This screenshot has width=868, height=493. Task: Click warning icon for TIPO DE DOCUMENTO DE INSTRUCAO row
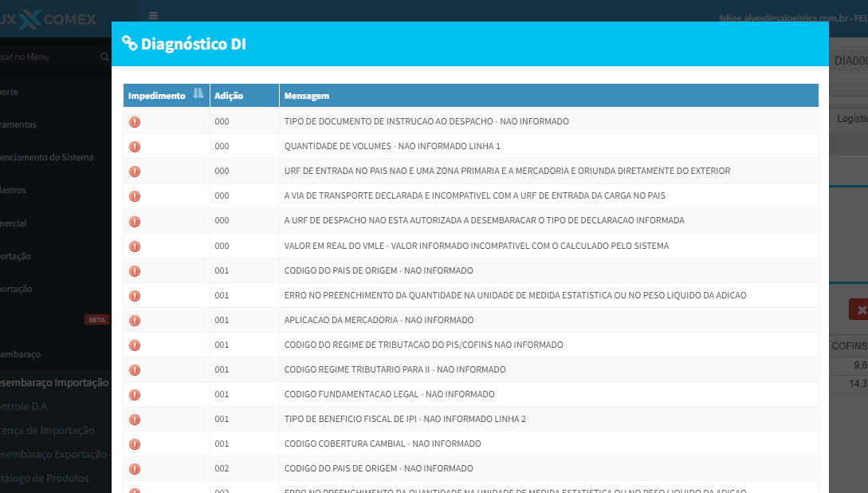coord(135,122)
